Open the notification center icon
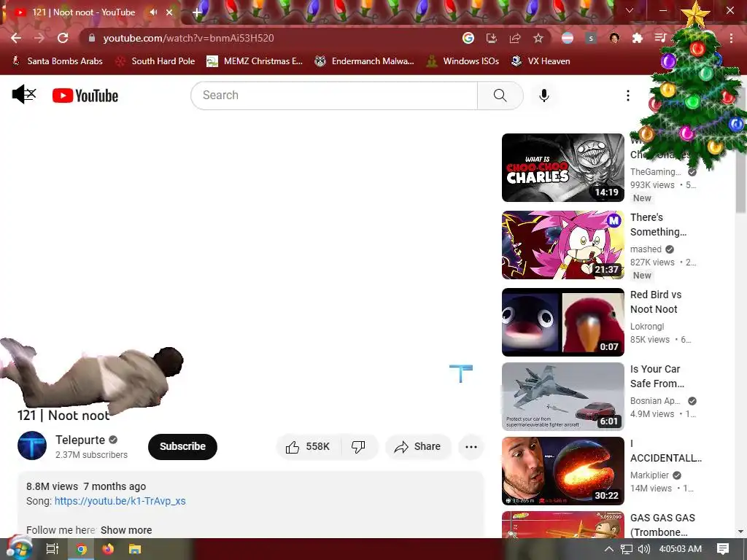The width and height of the screenshot is (747, 560). (723, 548)
